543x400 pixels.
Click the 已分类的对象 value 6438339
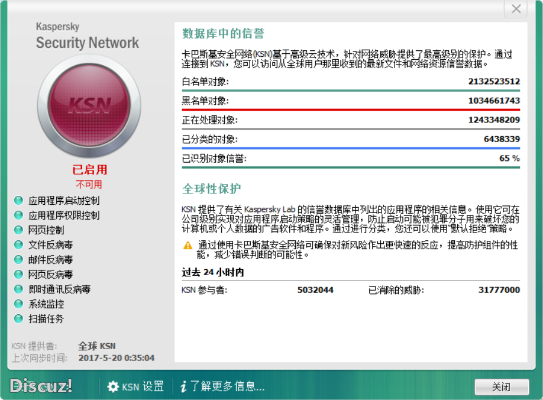coord(502,139)
